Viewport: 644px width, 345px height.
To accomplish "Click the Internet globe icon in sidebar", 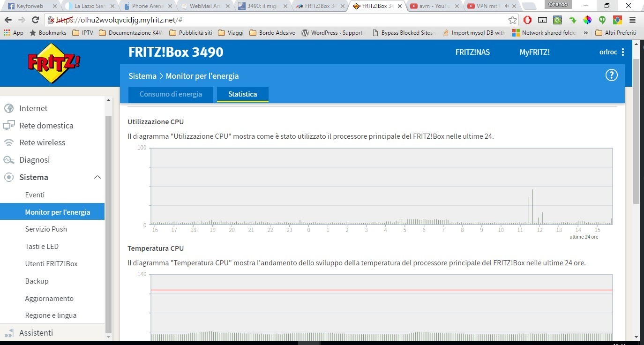I will coord(8,108).
